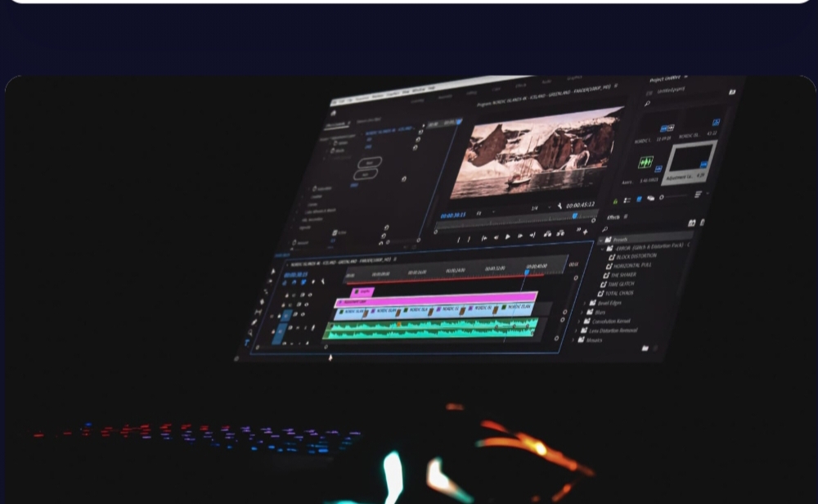Screen dimensions: 818x504
Task: Open the Effects panel menu icon
Action: tap(626, 217)
